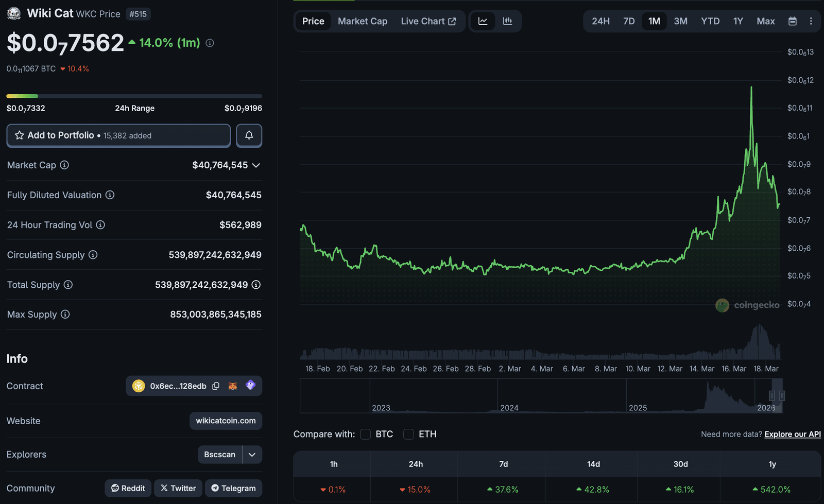824x504 pixels.
Task: Open the calendar date range picker
Action: 792,21
